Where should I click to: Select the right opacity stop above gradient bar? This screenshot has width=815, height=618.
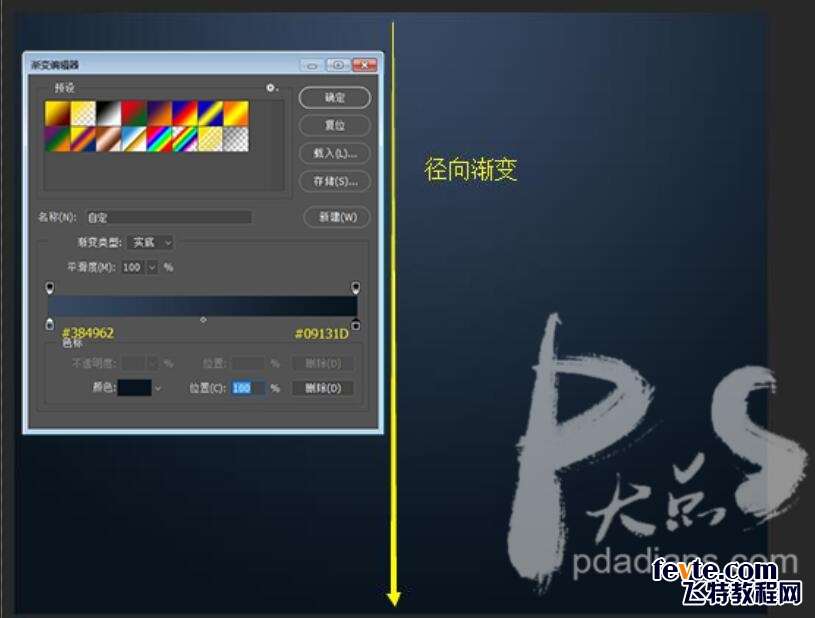pyautogui.click(x=356, y=287)
